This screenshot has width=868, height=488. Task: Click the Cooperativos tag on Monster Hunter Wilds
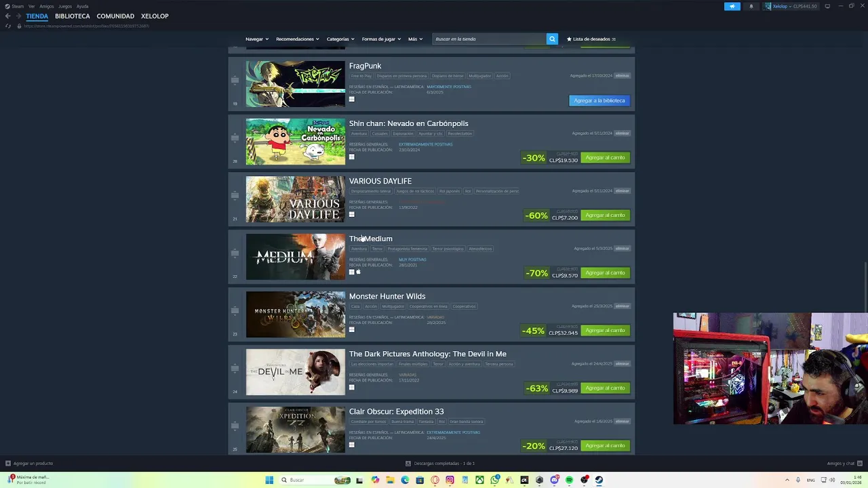[464, 306]
